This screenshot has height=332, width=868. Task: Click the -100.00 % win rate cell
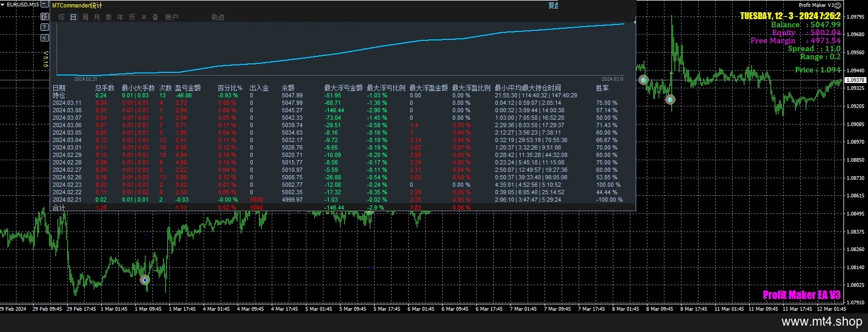coord(609,200)
